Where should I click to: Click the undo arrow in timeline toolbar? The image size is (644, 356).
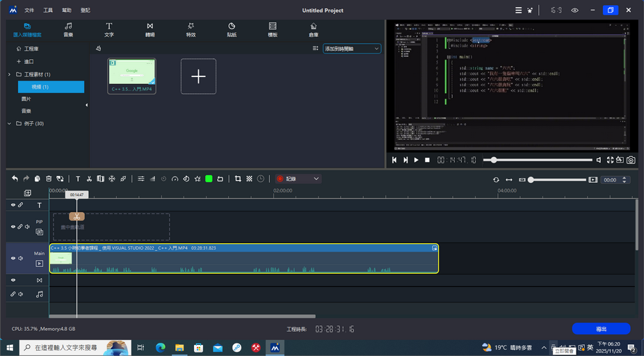click(15, 179)
